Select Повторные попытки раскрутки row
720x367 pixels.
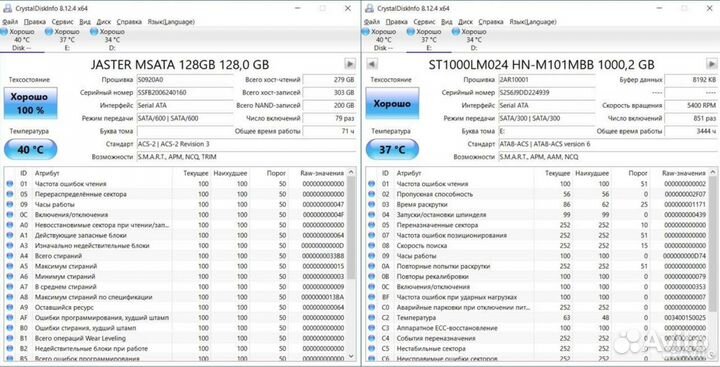[537, 266]
